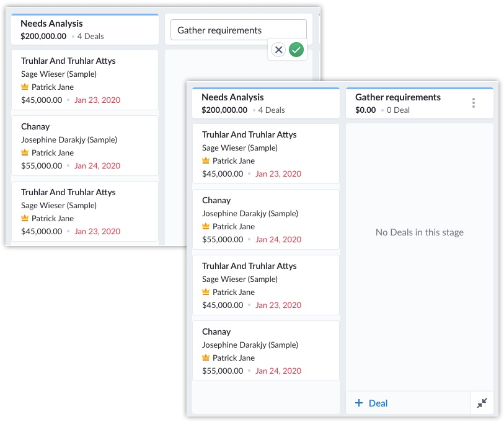Open Josephine Darakjy contact on bottom card
The height and width of the screenshot is (422, 504).
tap(250, 345)
